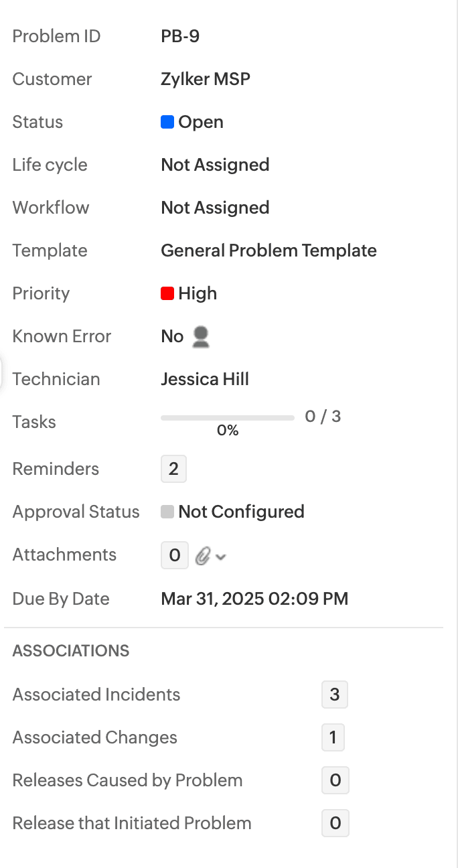Click the blue Open status indicator
The width and height of the screenshot is (458, 868).
pos(167,122)
